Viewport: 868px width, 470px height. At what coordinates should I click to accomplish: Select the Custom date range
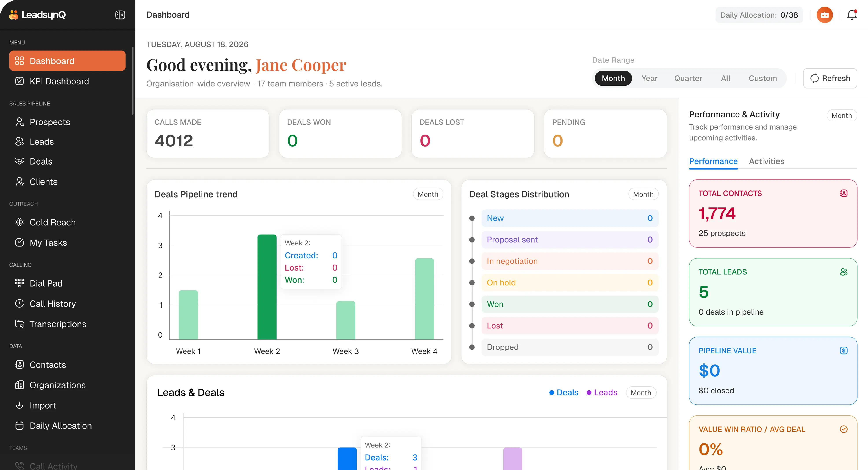point(763,79)
